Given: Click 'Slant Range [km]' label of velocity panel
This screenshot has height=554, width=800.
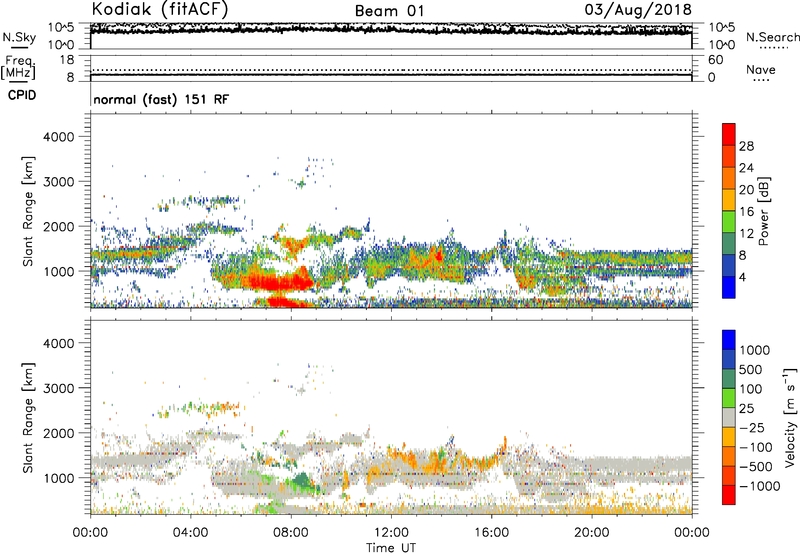Looking at the screenshot, I should pyautogui.click(x=28, y=417).
